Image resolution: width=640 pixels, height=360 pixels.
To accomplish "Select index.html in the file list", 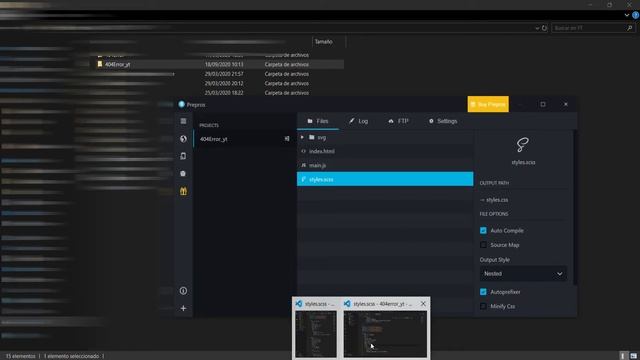I will coord(385,151).
